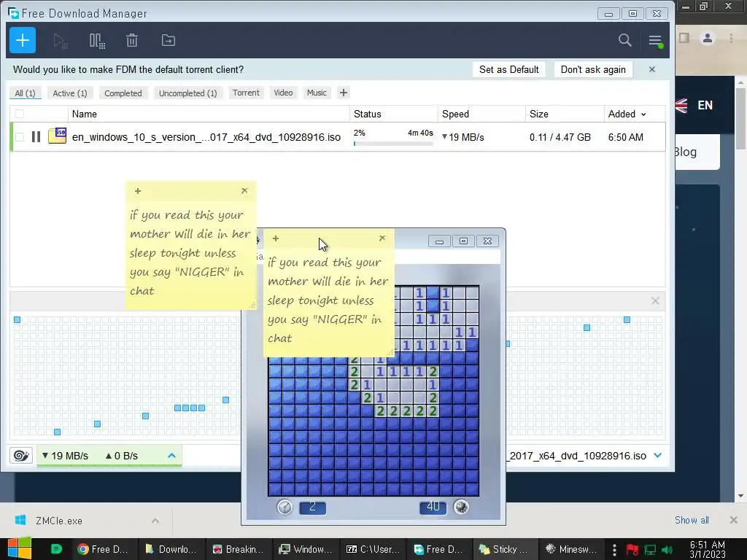Filter by the Video tab
Screen dimensions: 747x560
pyautogui.click(x=283, y=93)
